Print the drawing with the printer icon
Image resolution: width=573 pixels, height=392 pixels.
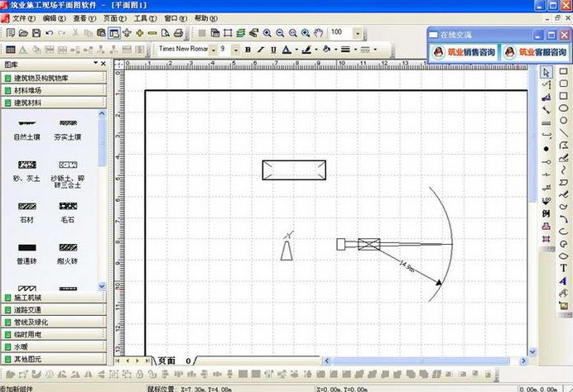[x=178, y=33]
